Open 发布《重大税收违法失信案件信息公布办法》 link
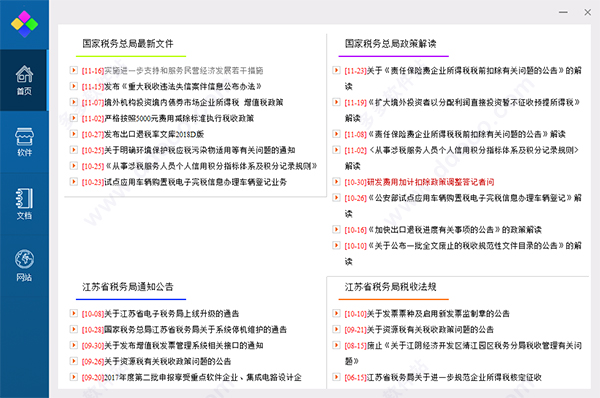The image size is (600, 398). tap(171, 86)
